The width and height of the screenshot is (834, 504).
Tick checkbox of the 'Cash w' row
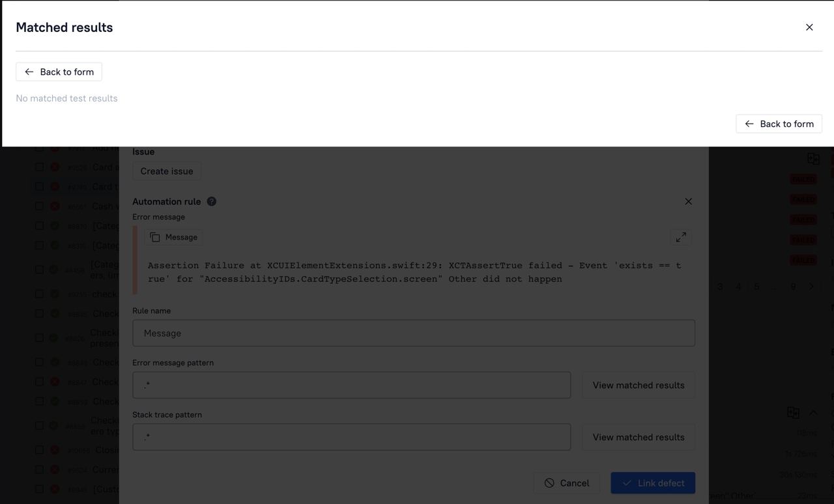click(x=40, y=206)
